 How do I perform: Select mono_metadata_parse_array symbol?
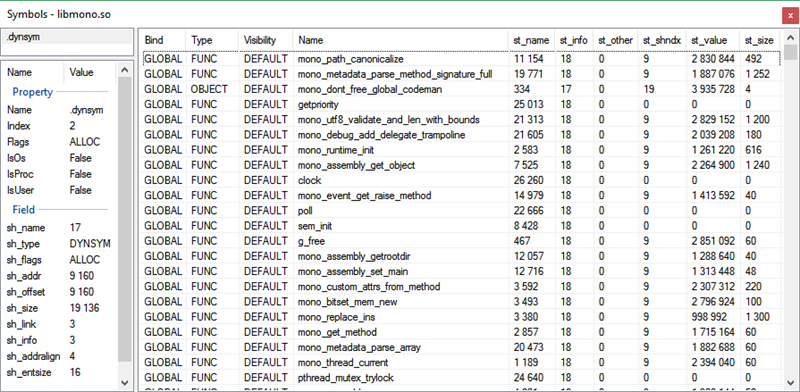click(461, 347)
